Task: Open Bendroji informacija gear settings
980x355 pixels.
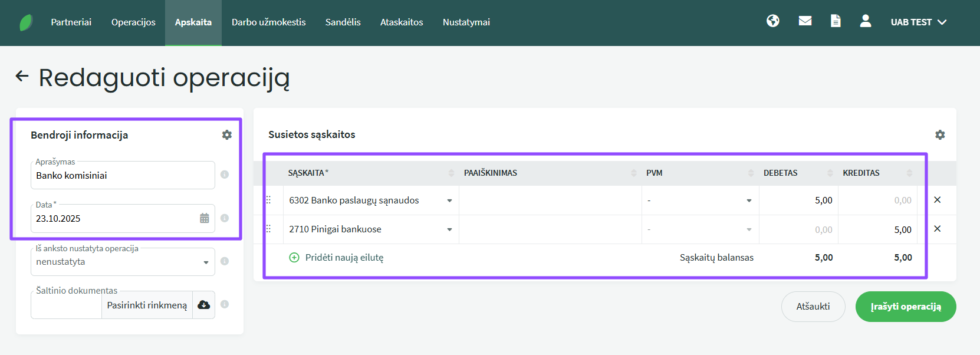Action: 226,135
